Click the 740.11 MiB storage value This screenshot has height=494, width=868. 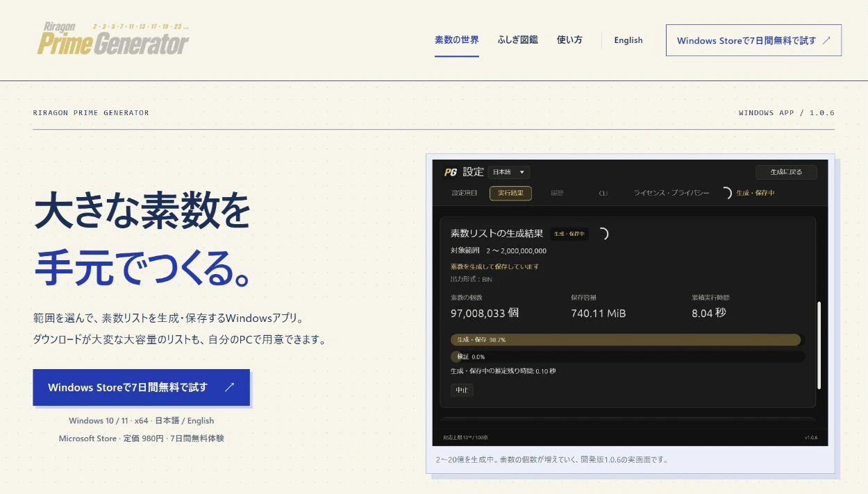(599, 314)
